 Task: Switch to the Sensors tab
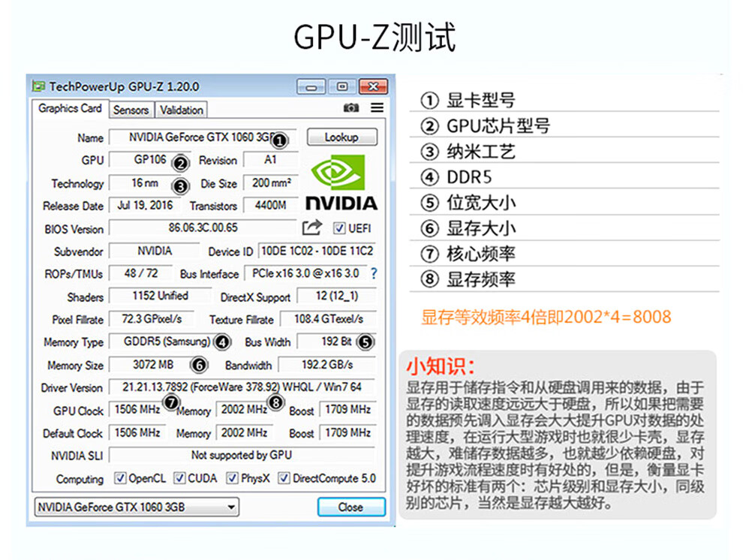click(x=131, y=110)
